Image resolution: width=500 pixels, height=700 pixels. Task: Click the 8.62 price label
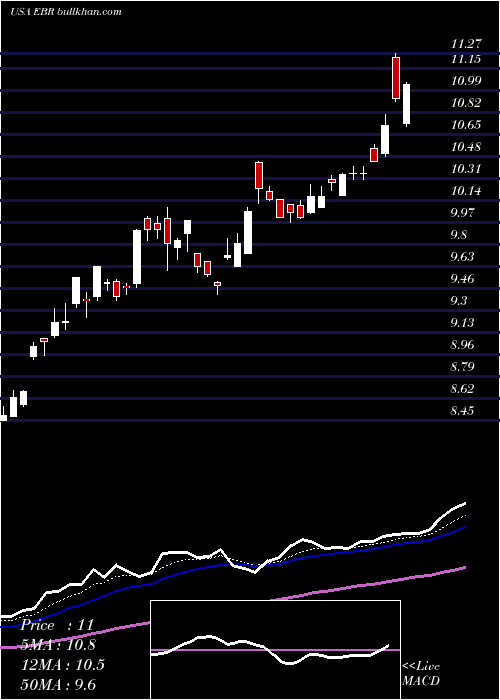(462, 389)
